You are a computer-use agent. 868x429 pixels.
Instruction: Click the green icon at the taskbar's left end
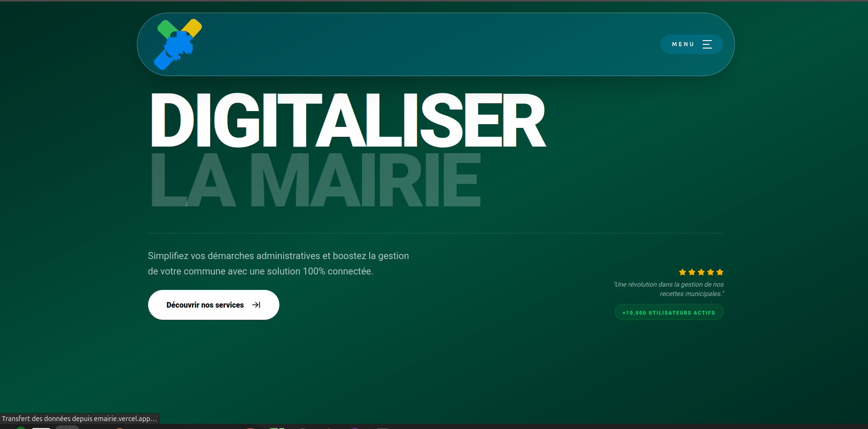point(20,428)
